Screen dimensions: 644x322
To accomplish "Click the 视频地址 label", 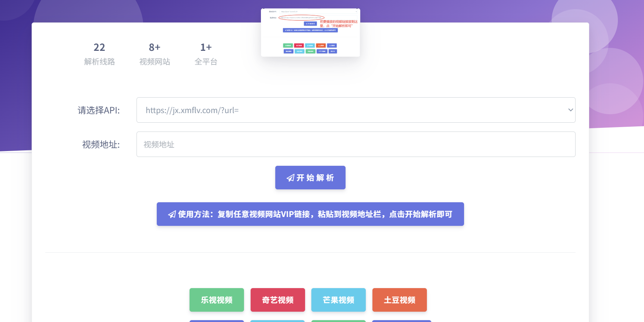I will coord(101,144).
